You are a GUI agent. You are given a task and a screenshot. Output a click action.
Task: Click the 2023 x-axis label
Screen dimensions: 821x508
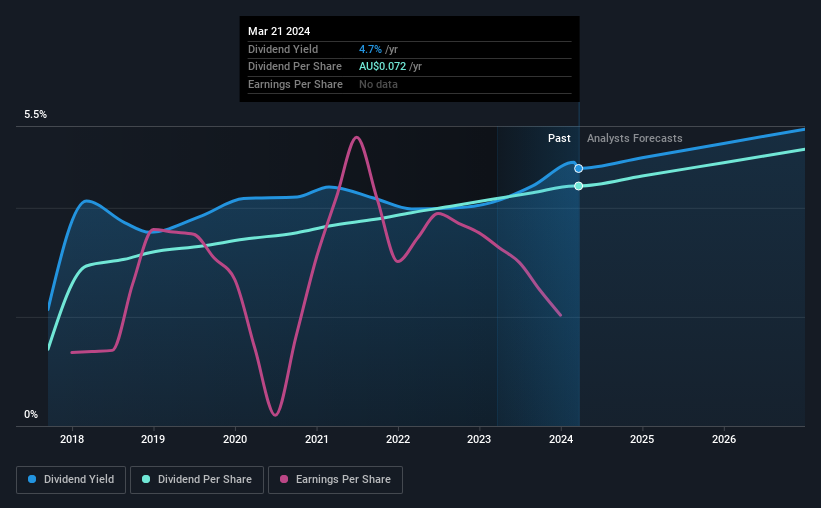pyautogui.click(x=479, y=439)
